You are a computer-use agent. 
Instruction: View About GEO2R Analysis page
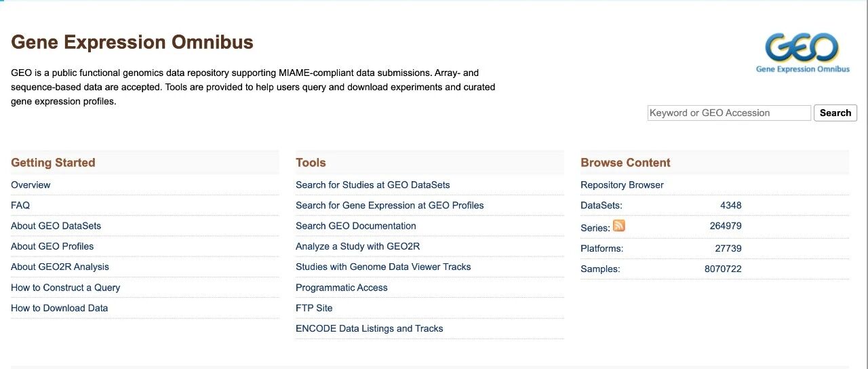(x=60, y=267)
